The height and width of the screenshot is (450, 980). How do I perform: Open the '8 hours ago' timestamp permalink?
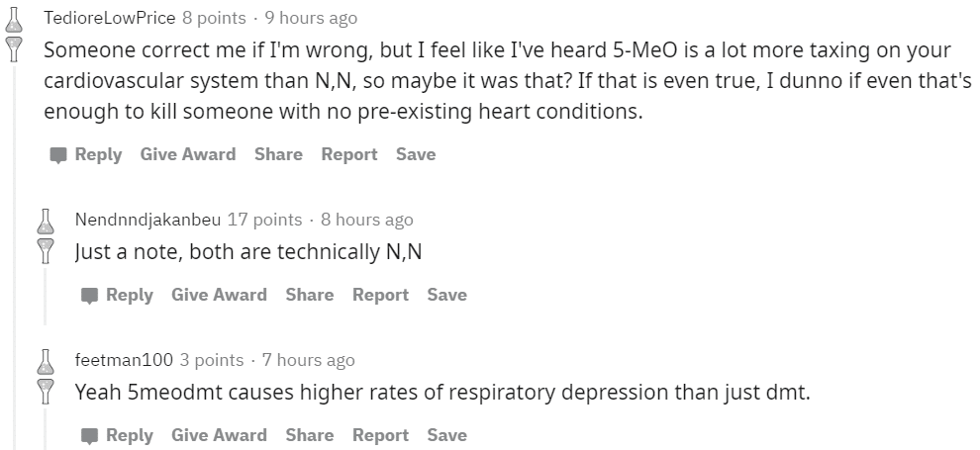pyautogui.click(x=367, y=220)
